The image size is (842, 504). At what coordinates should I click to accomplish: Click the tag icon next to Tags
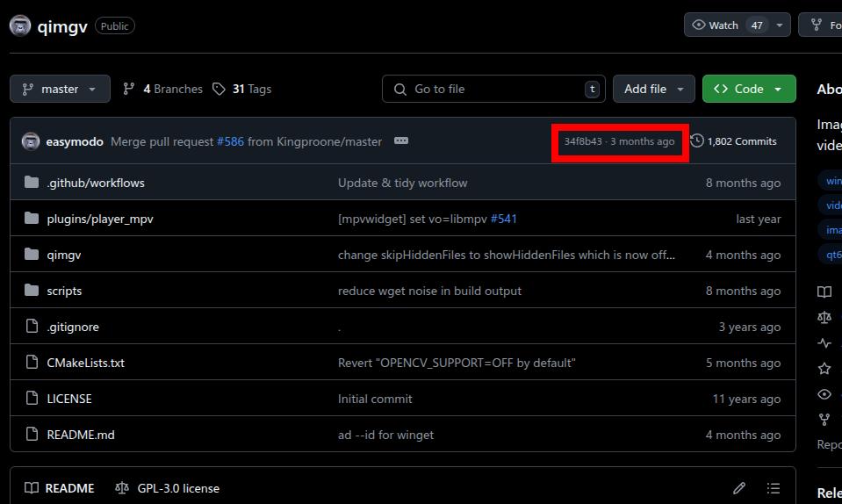point(219,89)
